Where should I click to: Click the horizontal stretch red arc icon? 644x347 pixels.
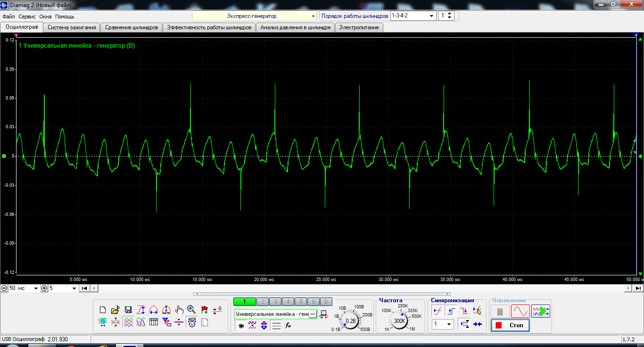[x=153, y=310]
